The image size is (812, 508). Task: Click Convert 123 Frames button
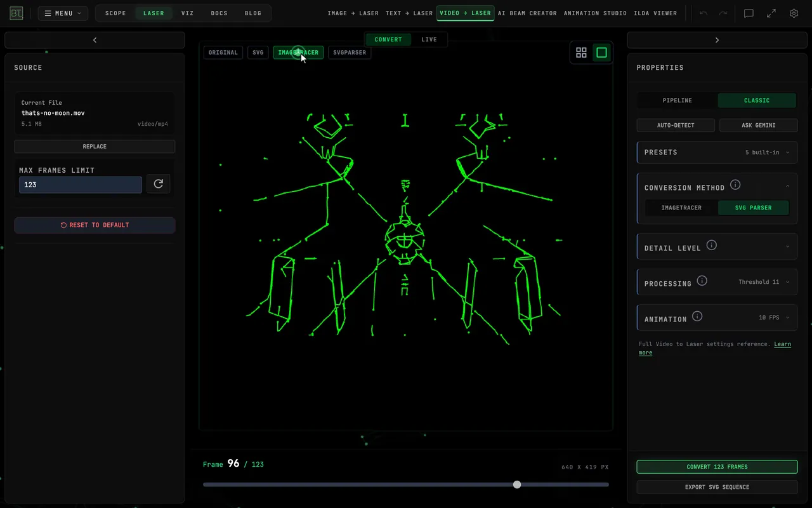(717, 467)
